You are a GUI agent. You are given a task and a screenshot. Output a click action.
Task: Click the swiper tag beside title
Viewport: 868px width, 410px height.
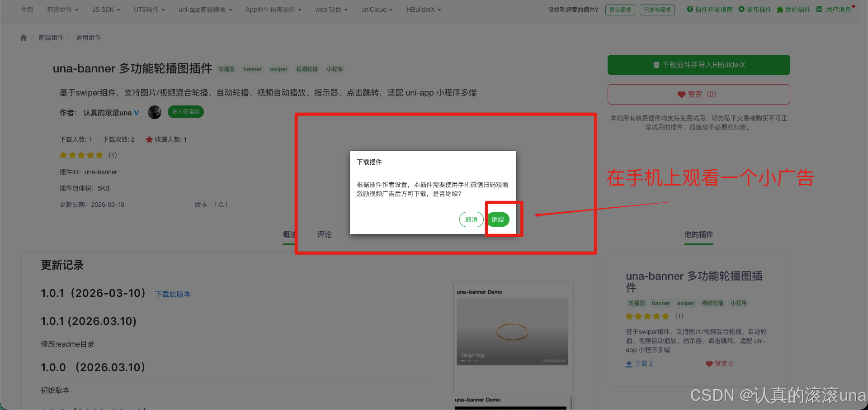[x=278, y=69]
